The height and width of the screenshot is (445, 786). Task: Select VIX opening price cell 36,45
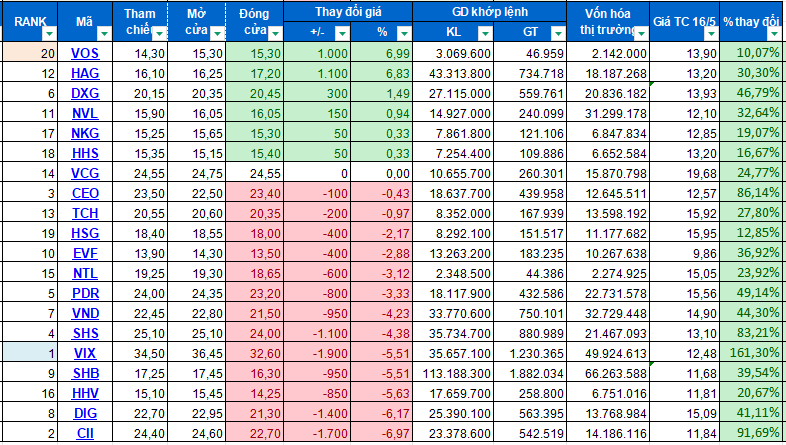196,353
